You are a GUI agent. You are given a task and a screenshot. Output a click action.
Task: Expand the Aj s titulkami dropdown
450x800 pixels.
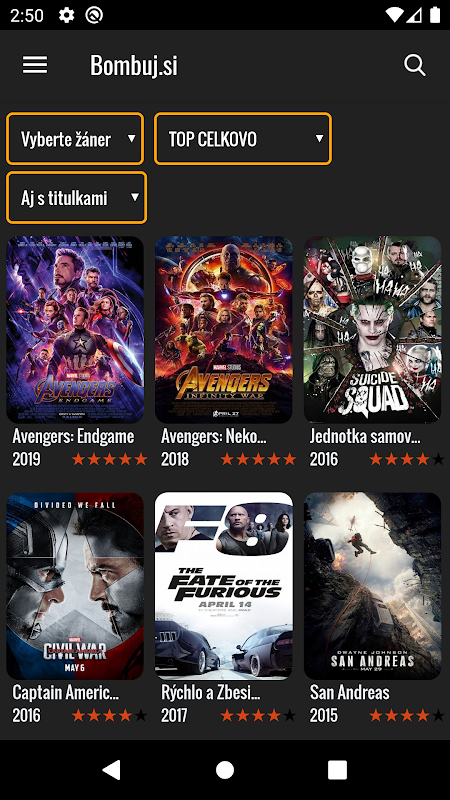(77, 197)
